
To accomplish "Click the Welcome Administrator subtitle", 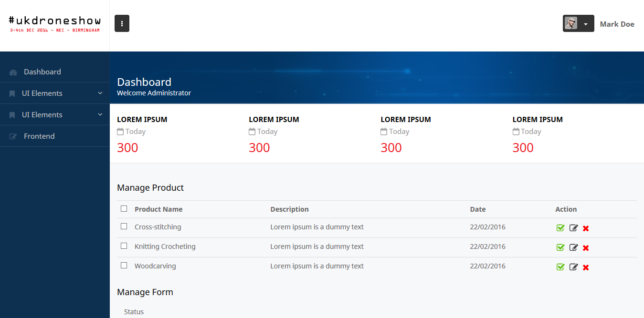I will point(154,93).
